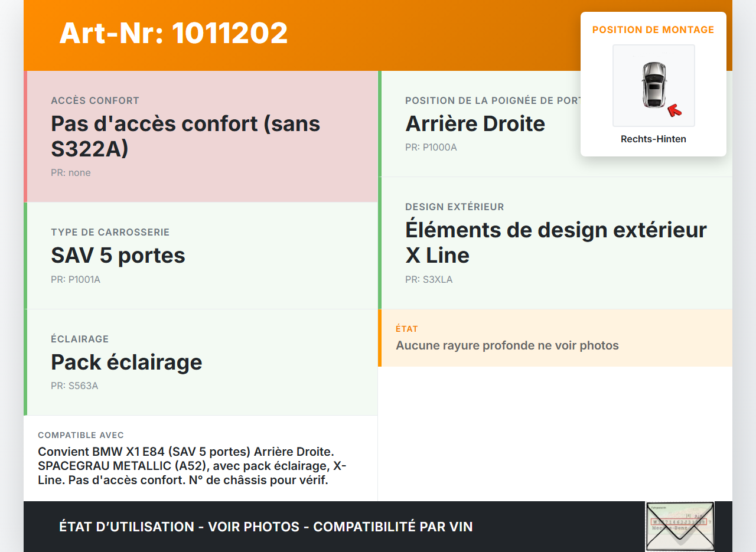The width and height of the screenshot is (756, 552).
Task: Click the 'ÉTAT D'UTILISATION - VOIR PHOTOS' footer text
Action: 266,527
